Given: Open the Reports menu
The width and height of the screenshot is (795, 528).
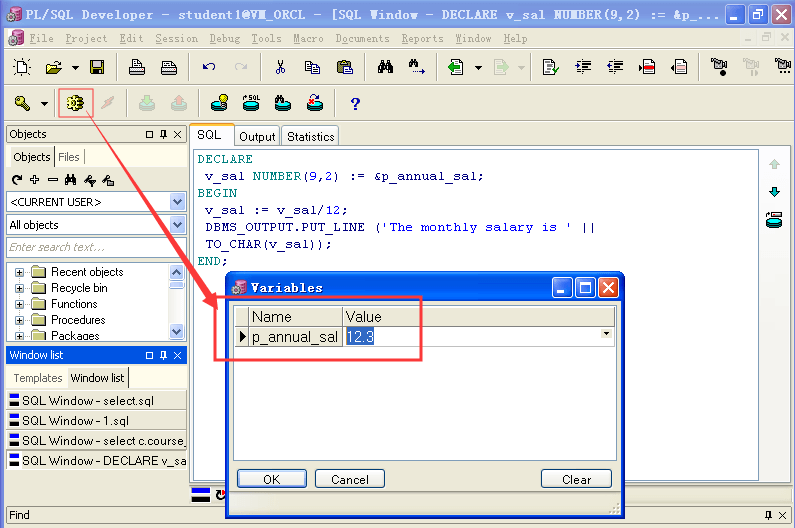Looking at the screenshot, I should point(422,39).
